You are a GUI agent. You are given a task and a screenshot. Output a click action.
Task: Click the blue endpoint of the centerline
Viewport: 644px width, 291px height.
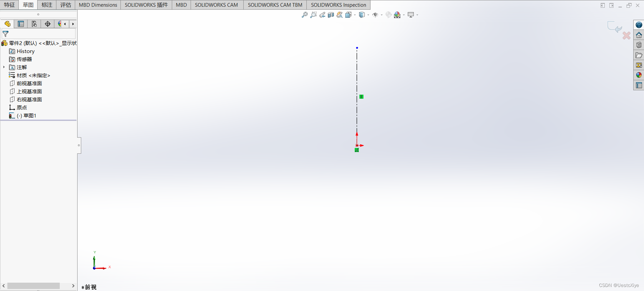357,48
